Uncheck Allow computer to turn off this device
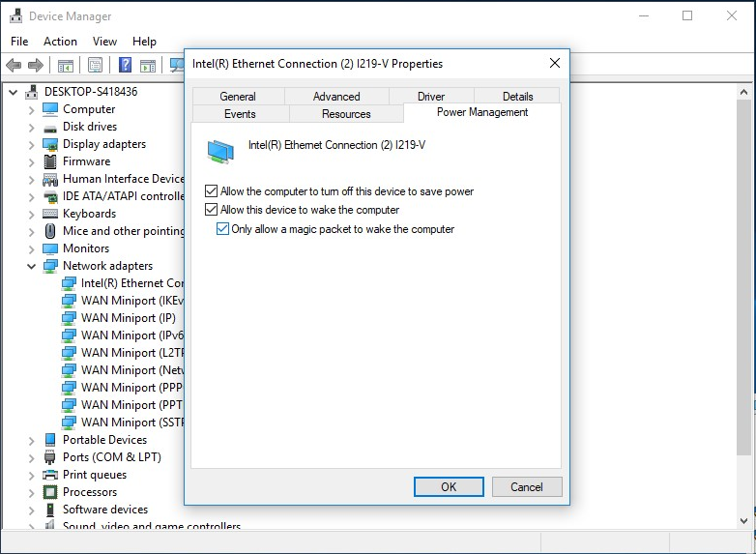Viewport: 756px width, 554px height. point(211,191)
